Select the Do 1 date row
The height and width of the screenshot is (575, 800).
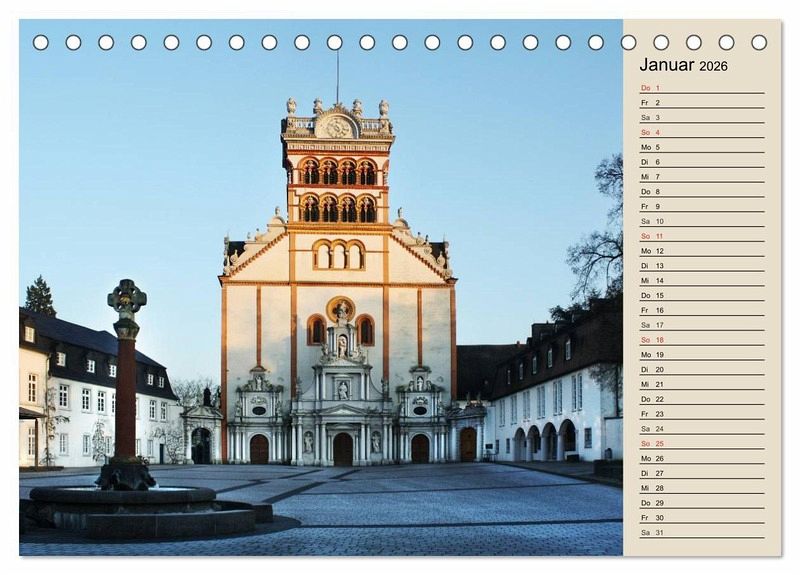[700, 88]
